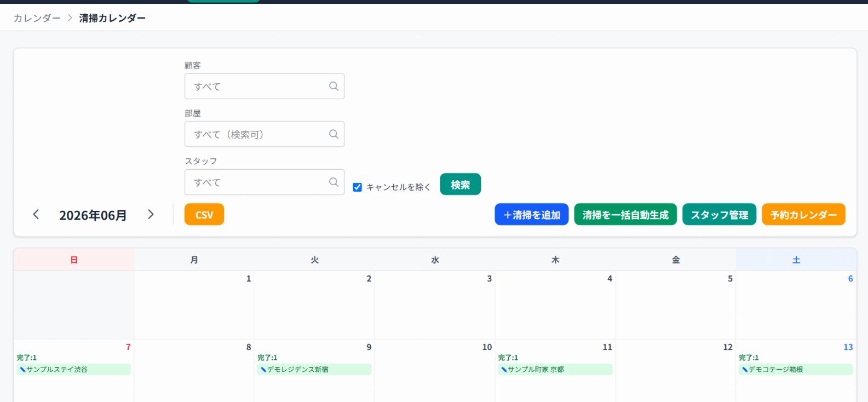Export with the CSV button

click(204, 215)
